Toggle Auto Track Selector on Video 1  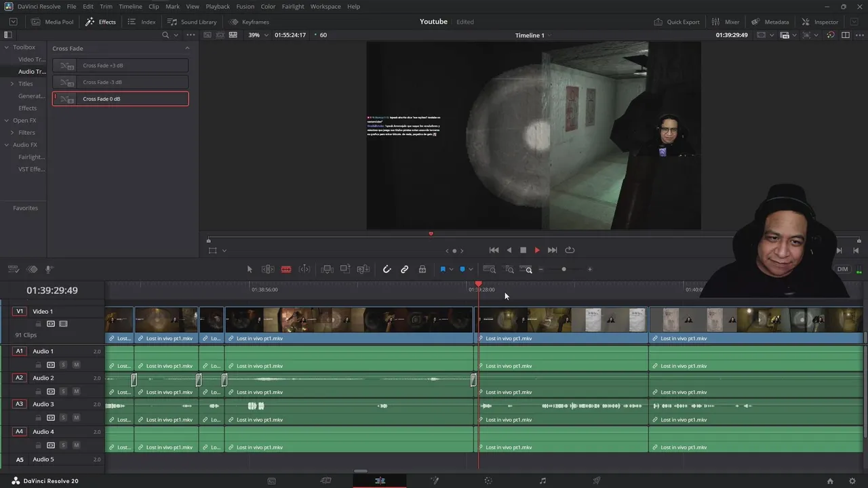(x=51, y=324)
